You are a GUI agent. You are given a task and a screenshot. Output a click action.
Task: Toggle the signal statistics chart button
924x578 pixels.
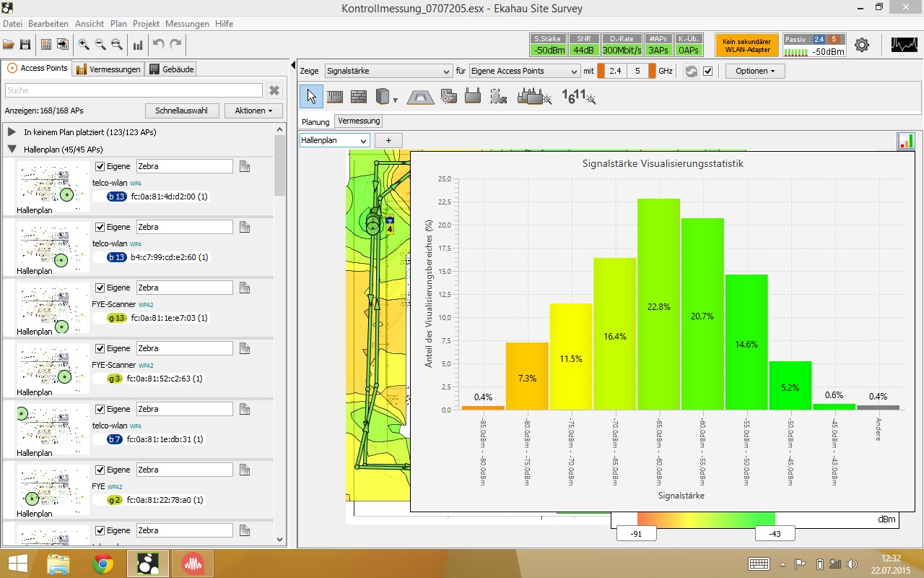(906, 141)
